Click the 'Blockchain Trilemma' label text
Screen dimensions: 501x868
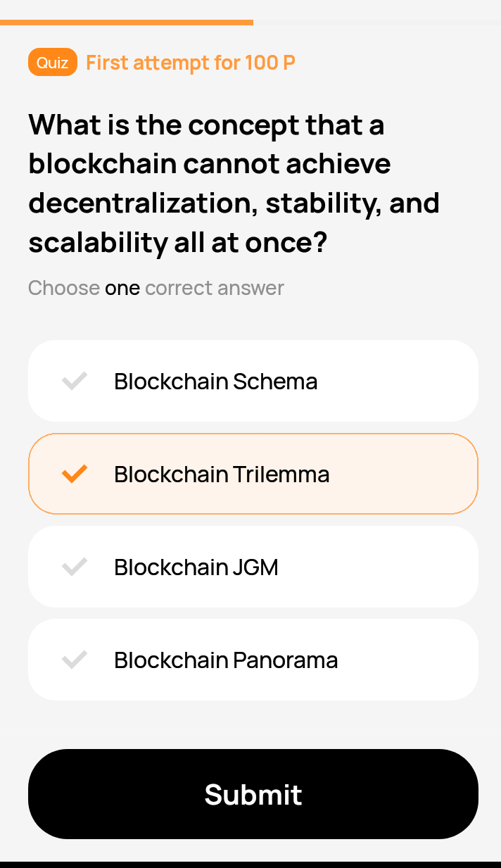(x=222, y=474)
